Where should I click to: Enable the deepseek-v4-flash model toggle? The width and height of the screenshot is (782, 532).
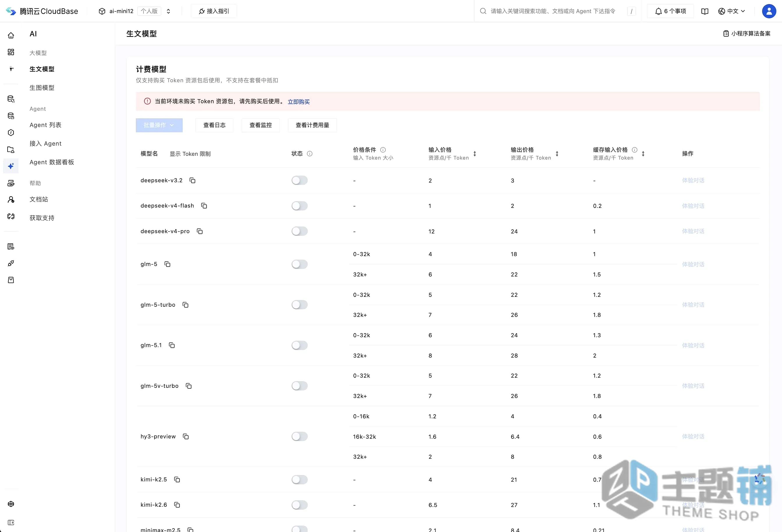pyautogui.click(x=299, y=206)
